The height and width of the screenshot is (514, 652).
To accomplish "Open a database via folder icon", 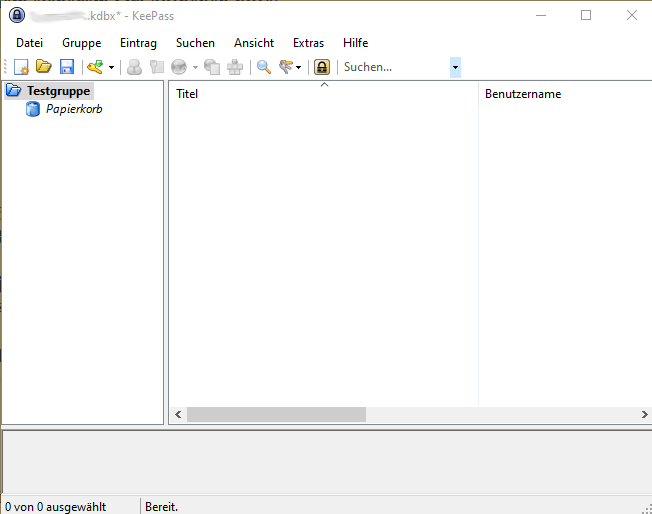I will pyautogui.click(x=44, y=67).
